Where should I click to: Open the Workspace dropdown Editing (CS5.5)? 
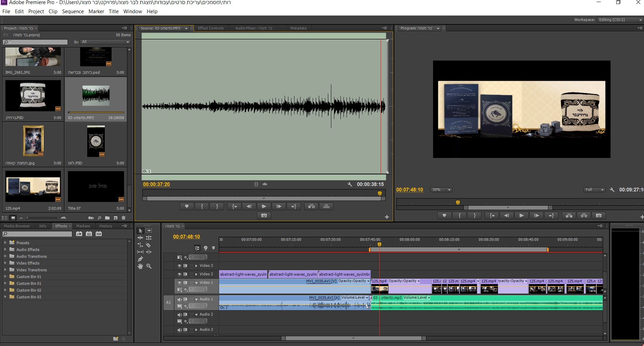620,20
